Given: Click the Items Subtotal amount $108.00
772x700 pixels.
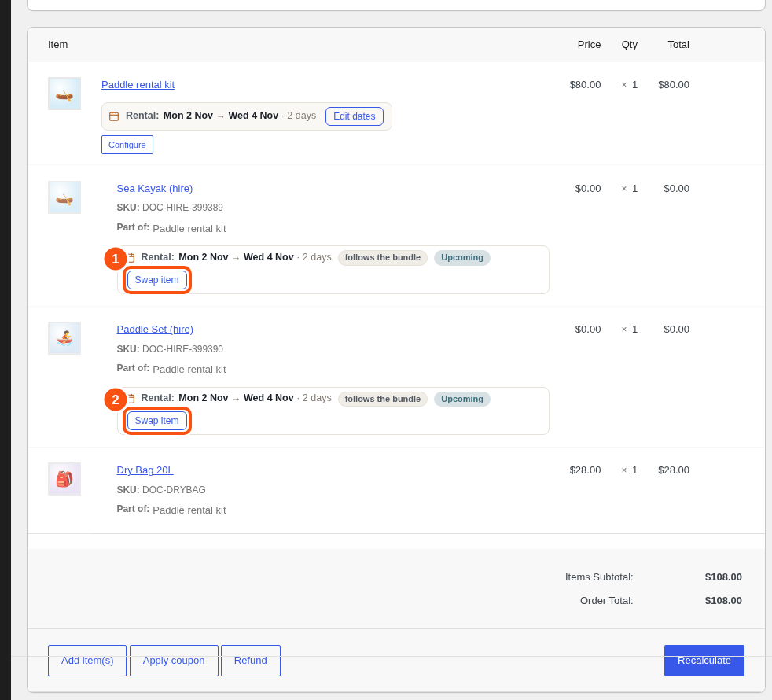Looking at the screenshot, I should (723, 577).
